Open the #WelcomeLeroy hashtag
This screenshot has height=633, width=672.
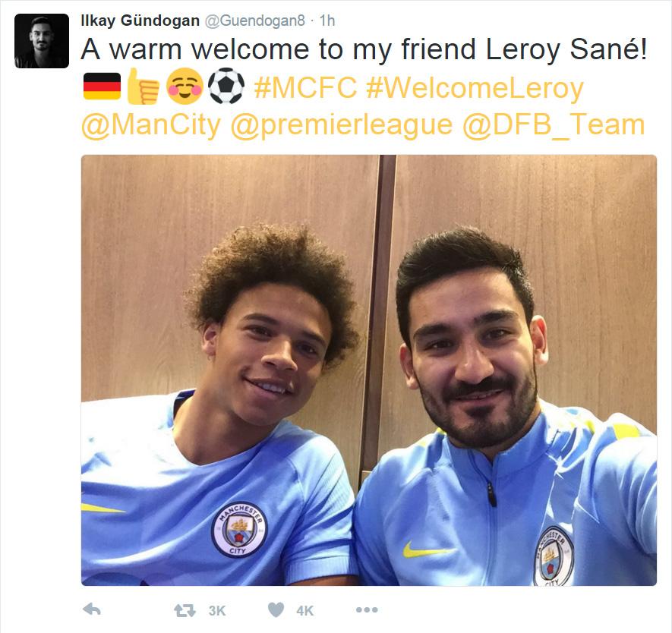[475, 89]
